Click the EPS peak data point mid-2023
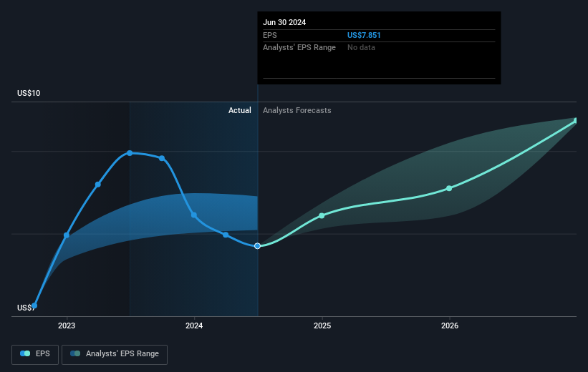 (x=130, y=153)
